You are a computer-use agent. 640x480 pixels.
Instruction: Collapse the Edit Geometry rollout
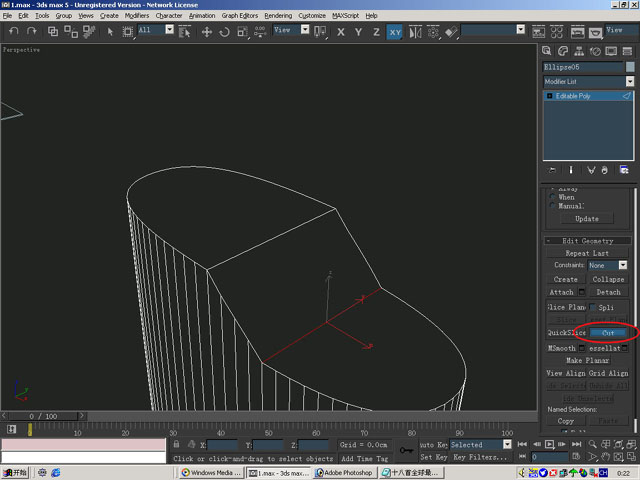pos(588,241)
